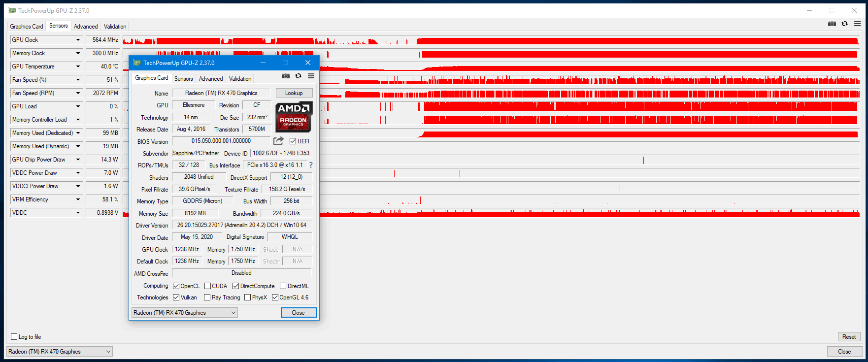Select Graphics Card tab in front dialog

152,78
